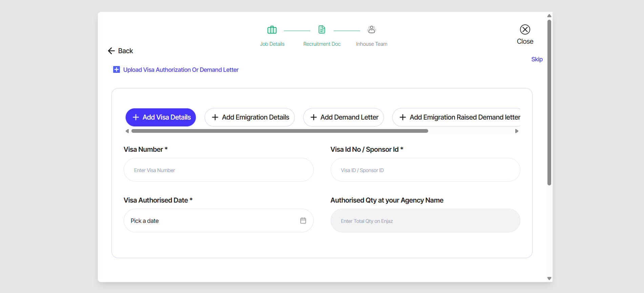This screenshot has height=293, width=644.
Task: Click the Skip link
Action: tap(537, 59)
